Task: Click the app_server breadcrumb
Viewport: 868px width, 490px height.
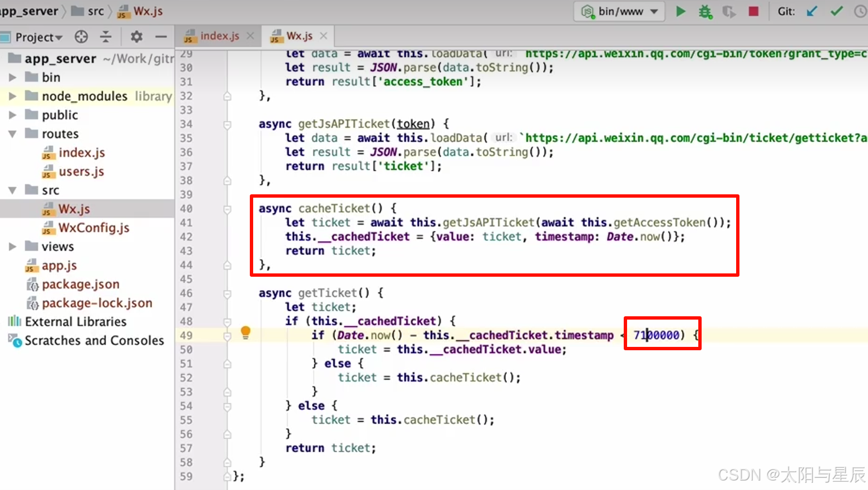Action: pyautogui.click(x=29, y=11)
